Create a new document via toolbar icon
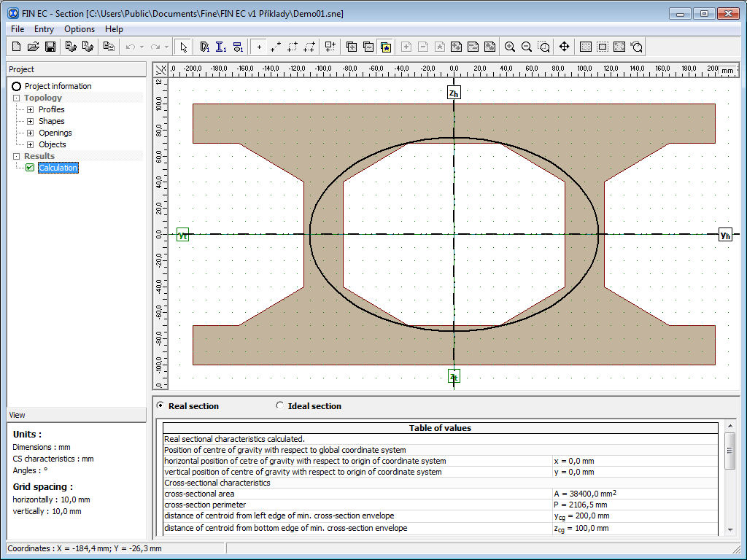This screenshot has width=747, height=560. [15, 46]
